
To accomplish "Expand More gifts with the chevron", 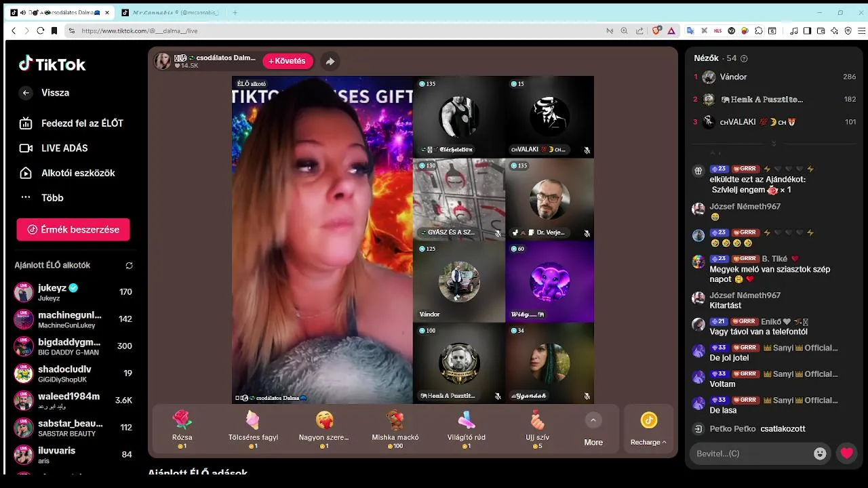I will (x=593, y=420).
